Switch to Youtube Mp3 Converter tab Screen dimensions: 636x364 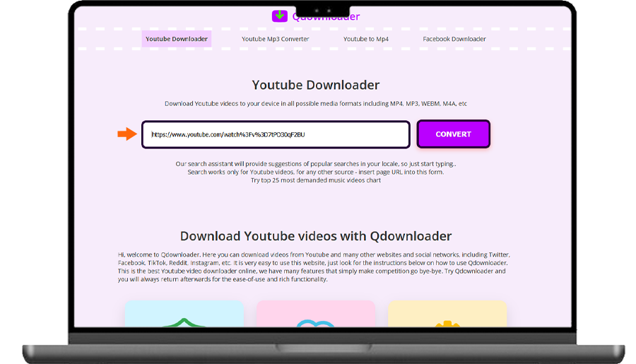click(276, 39)
